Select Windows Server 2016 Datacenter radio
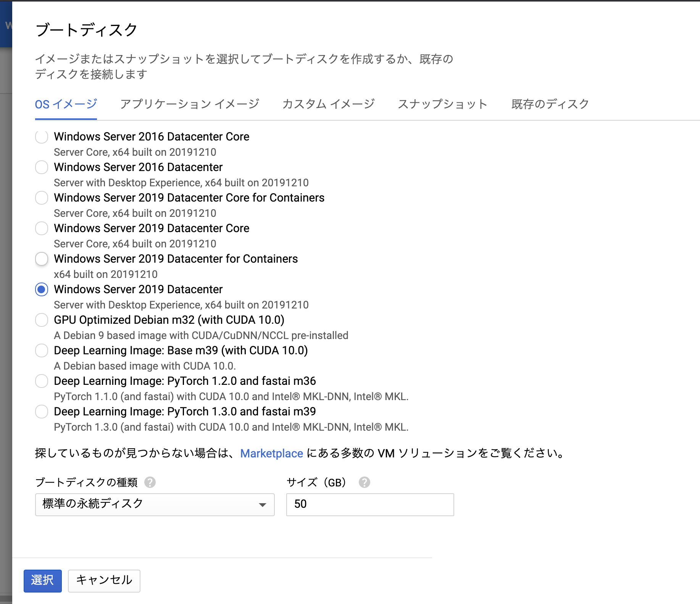The height and width of the screenshot is (604, 700). coord(42,167)
